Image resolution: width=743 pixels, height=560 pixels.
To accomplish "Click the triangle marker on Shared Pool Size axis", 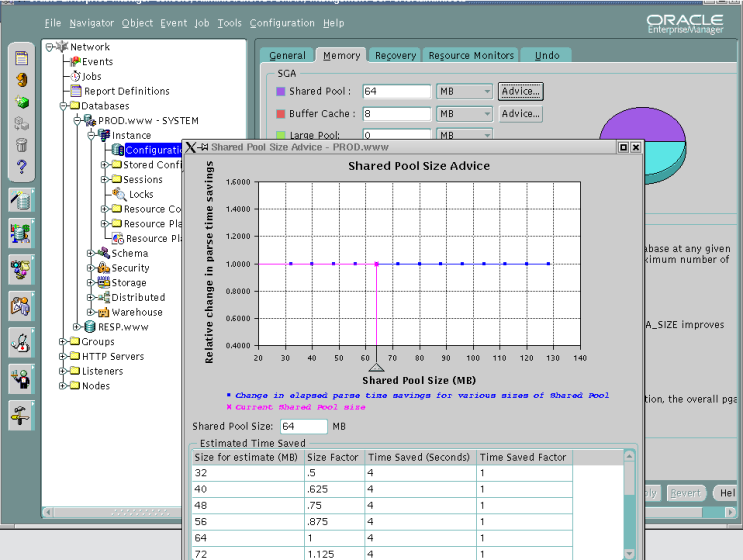I will [376, 368].
